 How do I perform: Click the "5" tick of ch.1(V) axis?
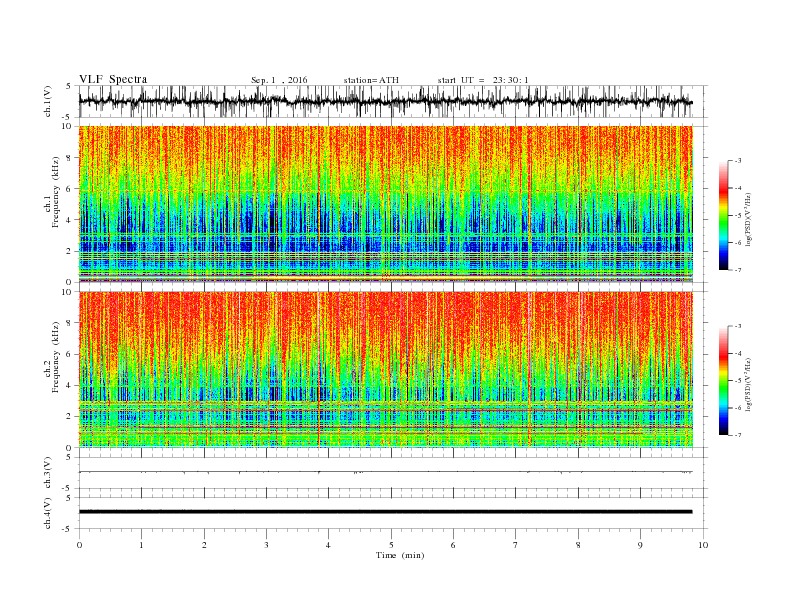[x=69, y=86]
